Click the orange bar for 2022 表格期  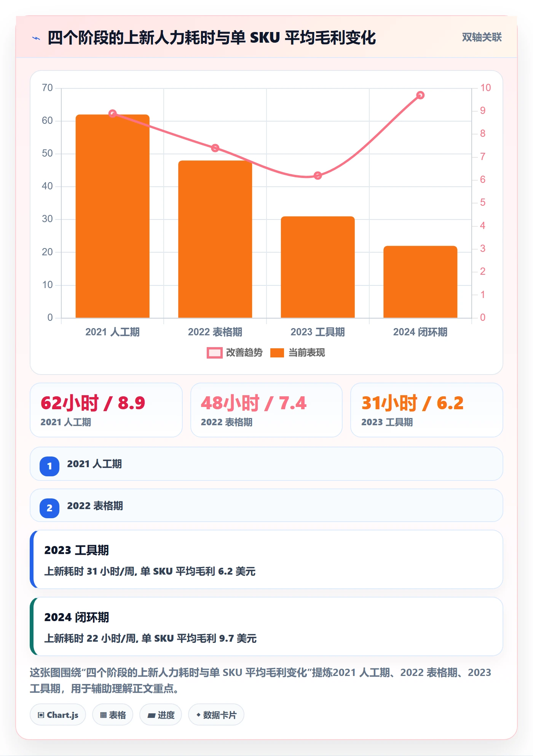pyautogui.click(x=215, y=239)
